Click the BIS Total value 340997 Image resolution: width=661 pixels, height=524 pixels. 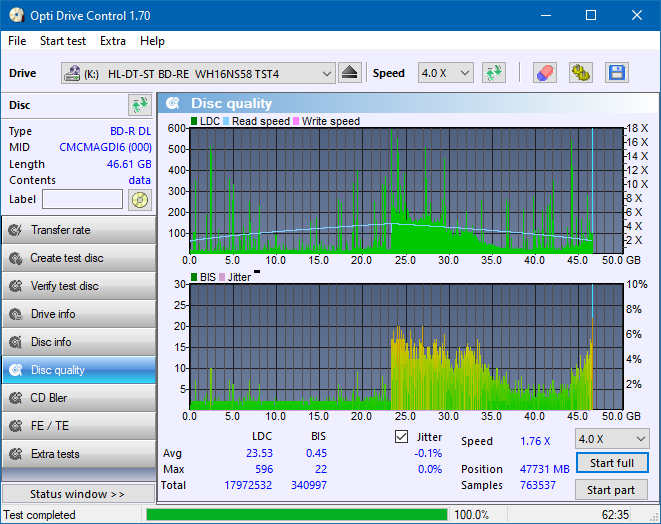[x=309, y=485]
